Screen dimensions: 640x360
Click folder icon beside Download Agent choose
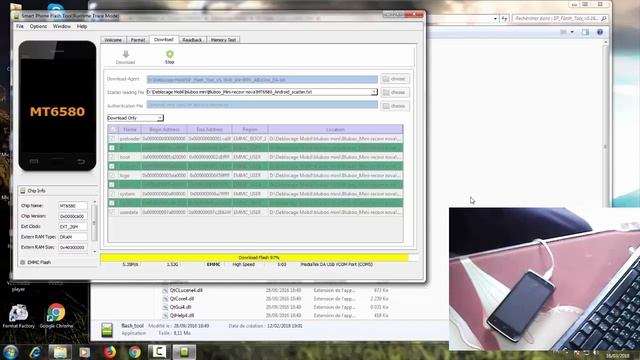[386, 79]
